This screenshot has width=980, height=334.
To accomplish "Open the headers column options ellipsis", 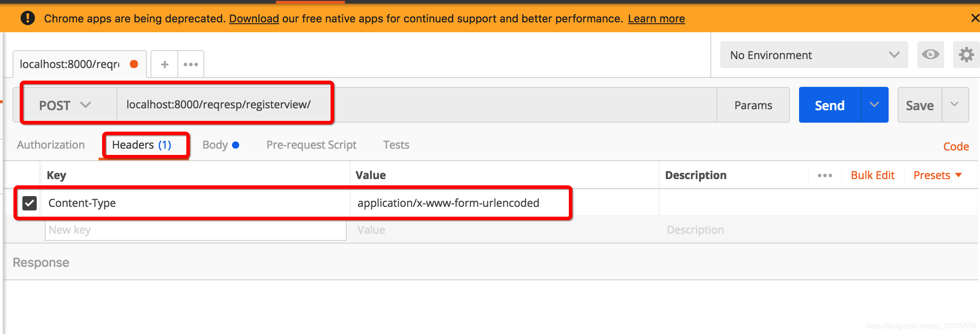I will (825, 175).
